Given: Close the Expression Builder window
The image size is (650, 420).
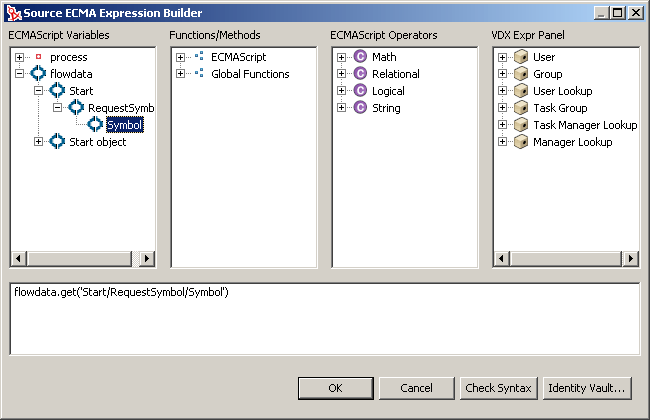Looking at the screenshot, I should tap(635, 13).
